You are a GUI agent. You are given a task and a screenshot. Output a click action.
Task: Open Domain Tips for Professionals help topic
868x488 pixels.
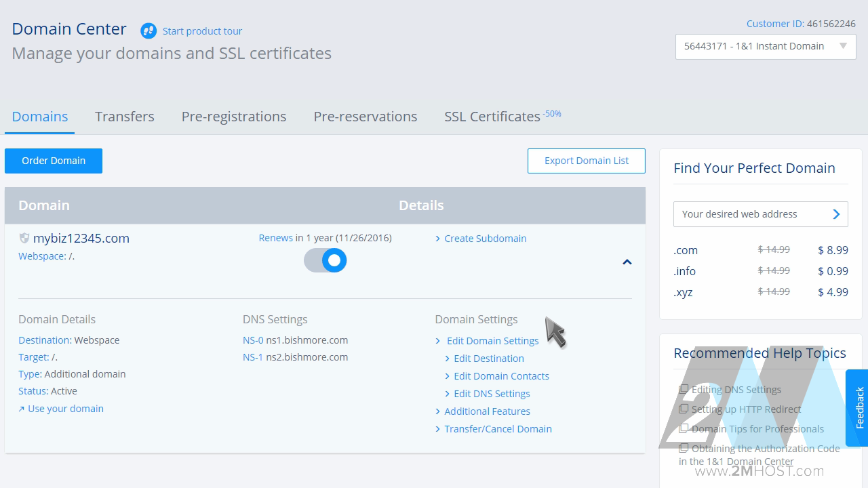pos(757,429)
